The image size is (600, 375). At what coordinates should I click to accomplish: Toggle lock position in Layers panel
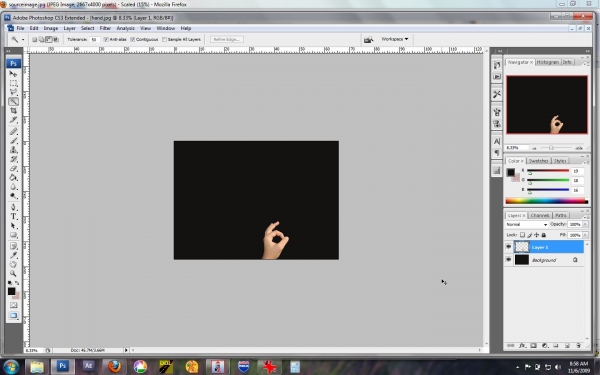(x=536, y=235)
